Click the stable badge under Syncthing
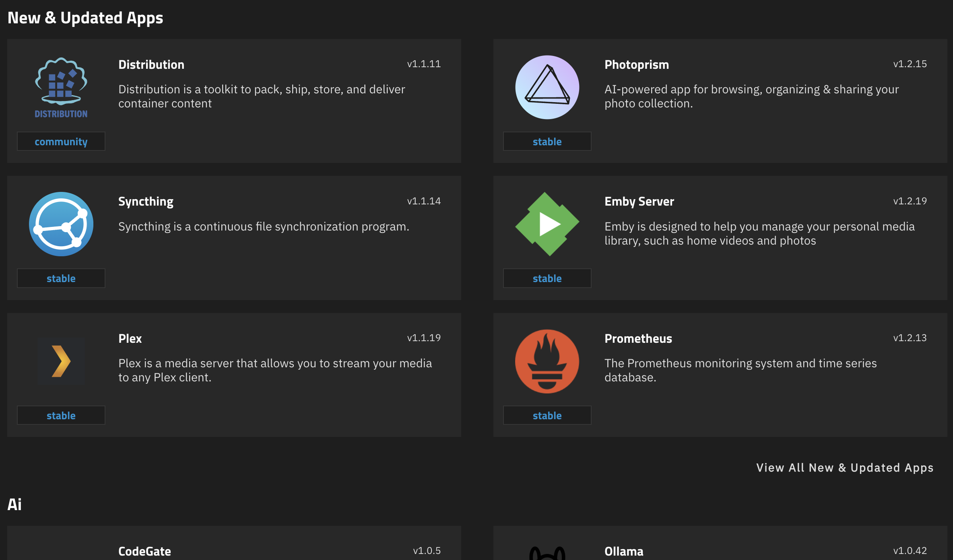953x560 pixels. coord(61,278)
